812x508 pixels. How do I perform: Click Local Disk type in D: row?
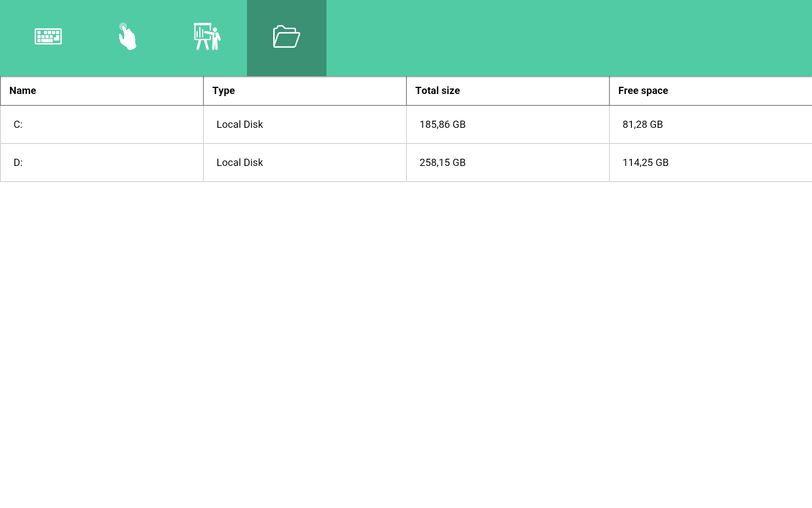(x=239, y=163)
